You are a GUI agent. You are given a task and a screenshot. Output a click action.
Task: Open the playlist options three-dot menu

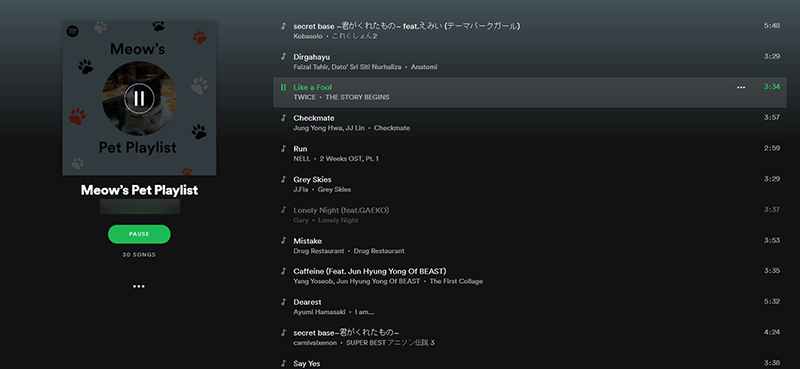click(x=139, y=286)
